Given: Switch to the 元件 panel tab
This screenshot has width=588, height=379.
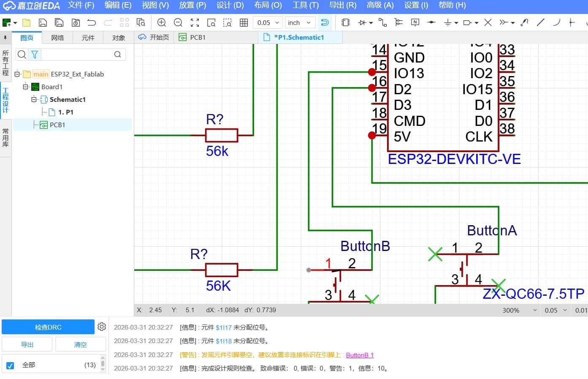Looking at the screenshot, I should [88, 38].
